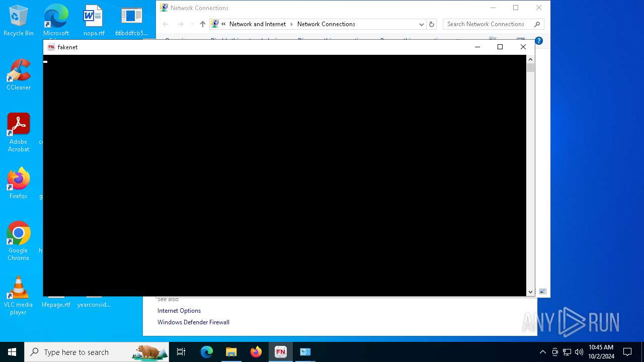This screenshot has width=644, height=362.
Task: Switch to the Network Connections taskbar button
Action: (x=305, y=352)
